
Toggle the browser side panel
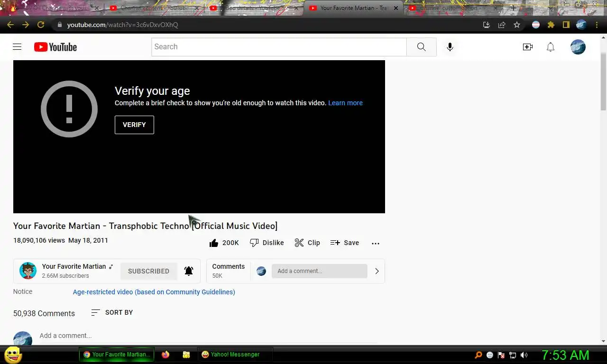[x=566, y=25]
